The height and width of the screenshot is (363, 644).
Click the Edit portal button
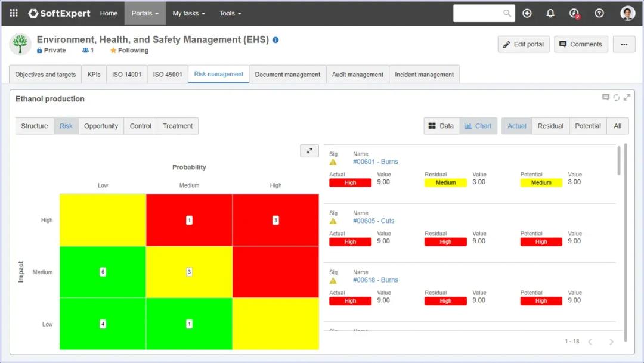[523, 44]
